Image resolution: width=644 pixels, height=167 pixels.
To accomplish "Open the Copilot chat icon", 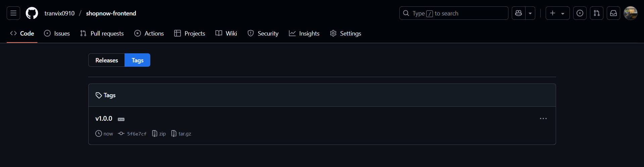I will click(518, 13).
